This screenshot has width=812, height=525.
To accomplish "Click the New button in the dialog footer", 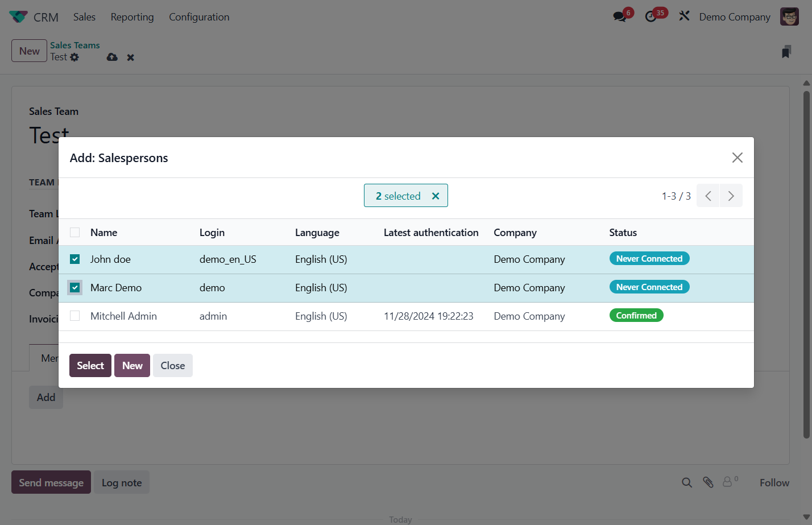I will click(x=132, y=365).
